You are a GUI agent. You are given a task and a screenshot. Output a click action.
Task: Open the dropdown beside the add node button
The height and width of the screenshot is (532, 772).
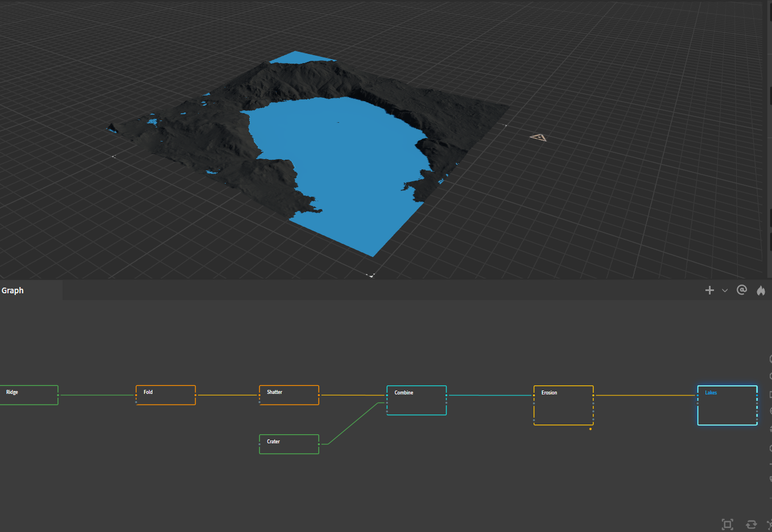725,290
